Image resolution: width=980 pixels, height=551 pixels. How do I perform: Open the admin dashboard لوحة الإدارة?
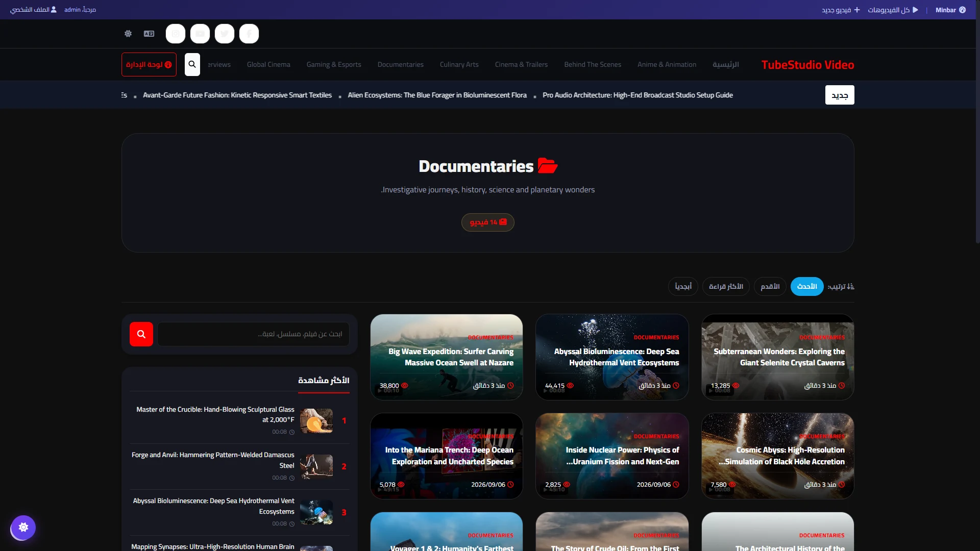pyautogui.click(x=149, y=64)
